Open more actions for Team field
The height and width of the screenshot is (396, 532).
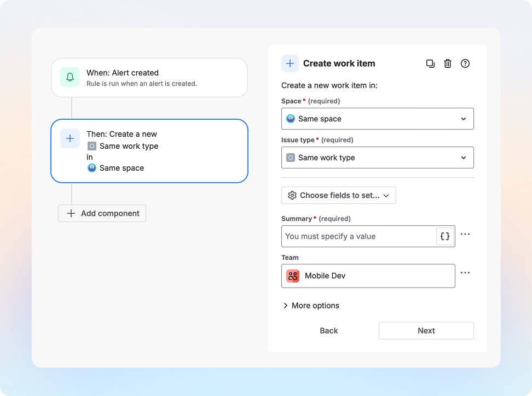(x=465, y=273)
